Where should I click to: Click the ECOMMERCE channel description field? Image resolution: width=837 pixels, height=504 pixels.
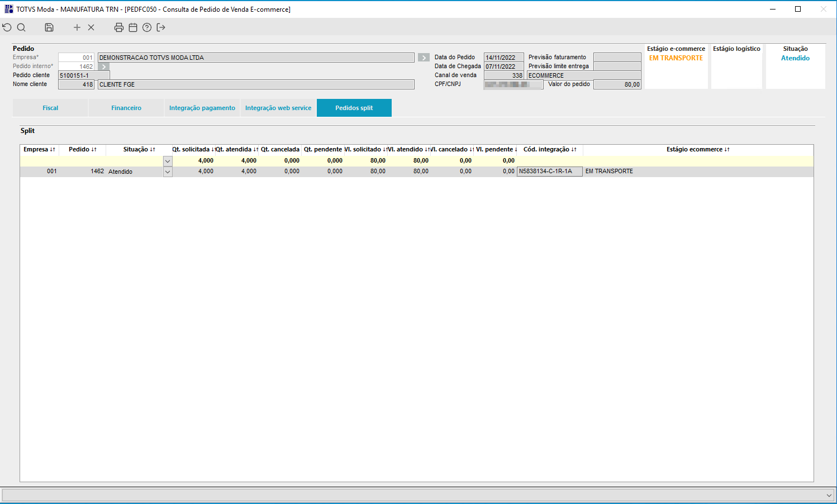coord(584,75)
